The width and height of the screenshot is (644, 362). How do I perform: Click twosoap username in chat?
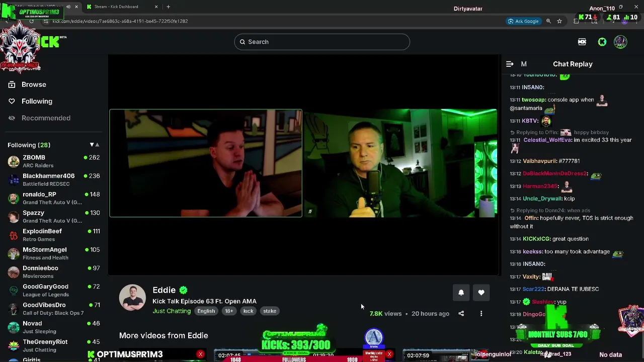(x=533, y=100)
